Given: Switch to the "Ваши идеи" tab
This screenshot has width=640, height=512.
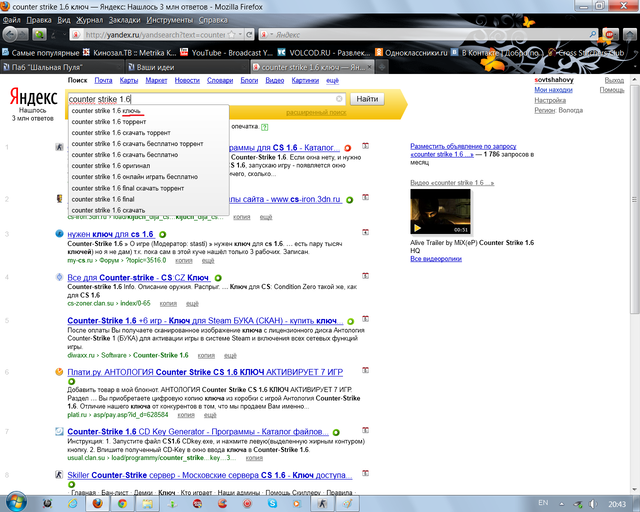Looking at the screenshot, I should pos(186,67).
